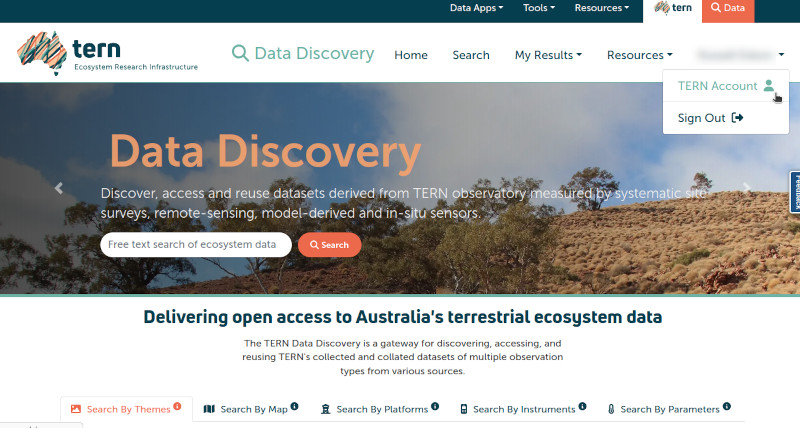Open the Tools dropdown in top bar

pos(539,8)
